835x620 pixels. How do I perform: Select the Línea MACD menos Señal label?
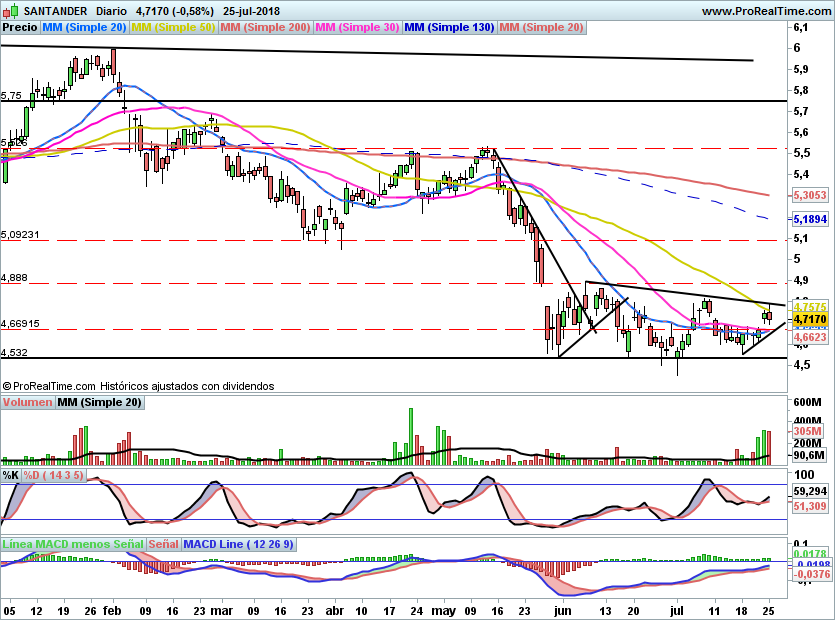(73, 544)
